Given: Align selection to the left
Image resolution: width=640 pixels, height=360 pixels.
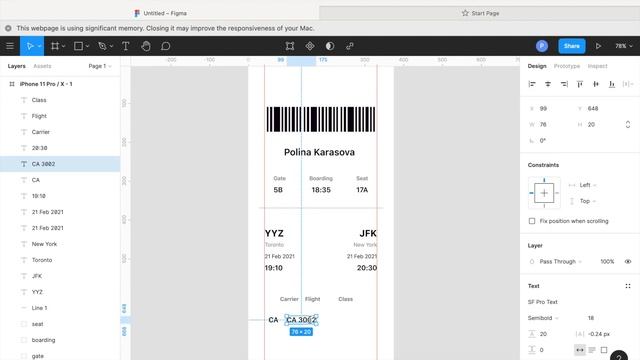Looking at the screenshot, I should click(532, 84).
